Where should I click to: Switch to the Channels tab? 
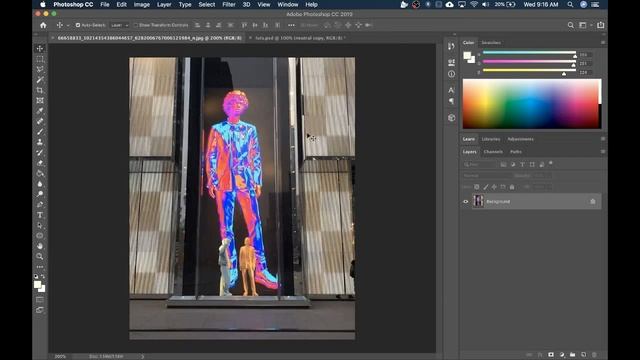tap(493, 152)
